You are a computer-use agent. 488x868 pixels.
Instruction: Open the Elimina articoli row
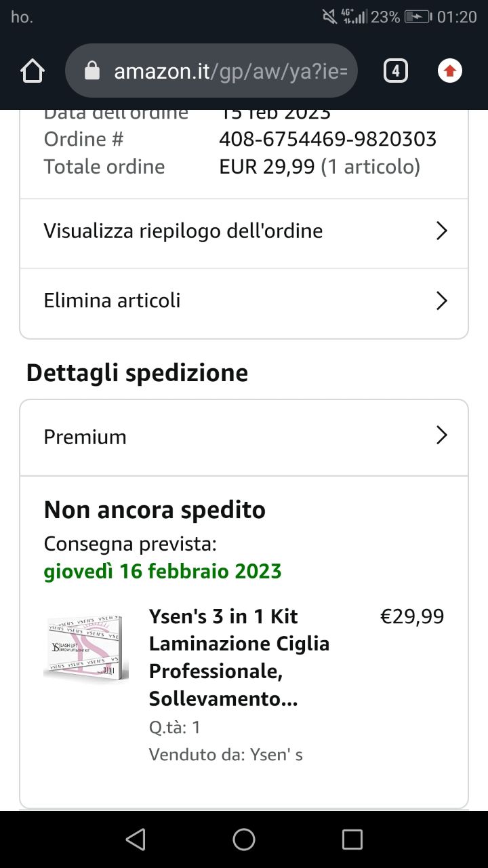pyautogui.click(x=244, y=302)
